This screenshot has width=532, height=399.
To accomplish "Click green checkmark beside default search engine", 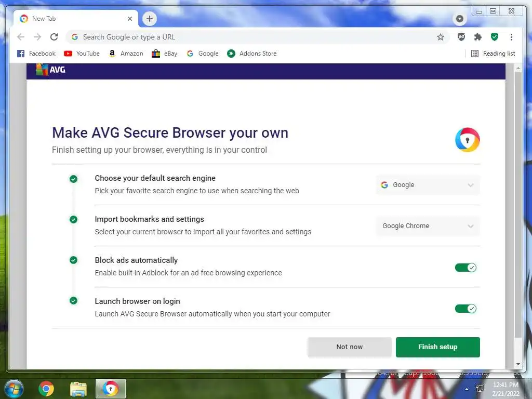I will [73, 179].
